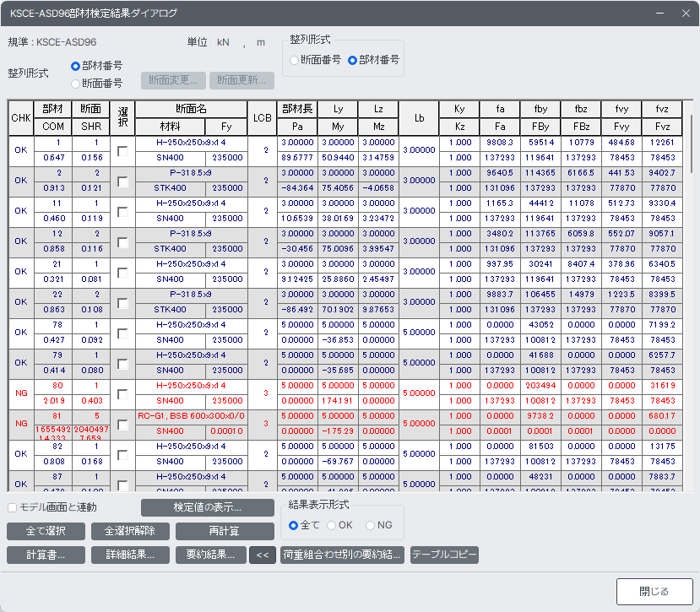Click NG status cell of member 80
The width and height of the screenshot is (700, 612).
pyautogui.click(x=21, y=393)
